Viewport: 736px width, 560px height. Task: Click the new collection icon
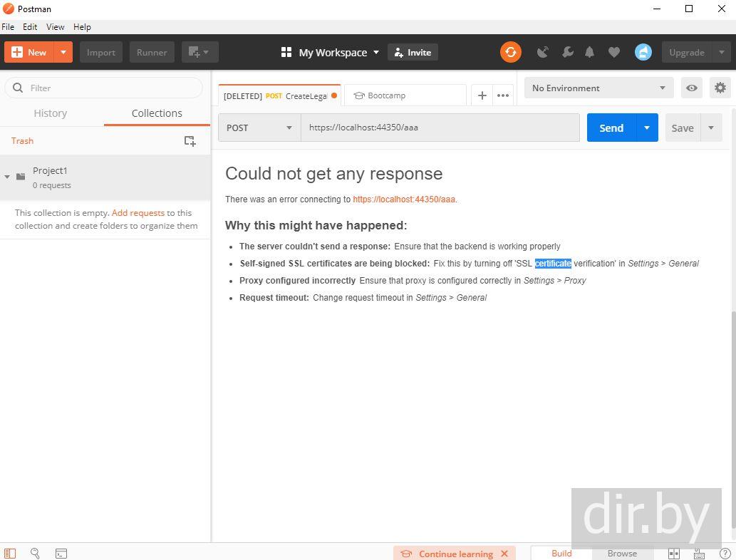tap(190, 141)
